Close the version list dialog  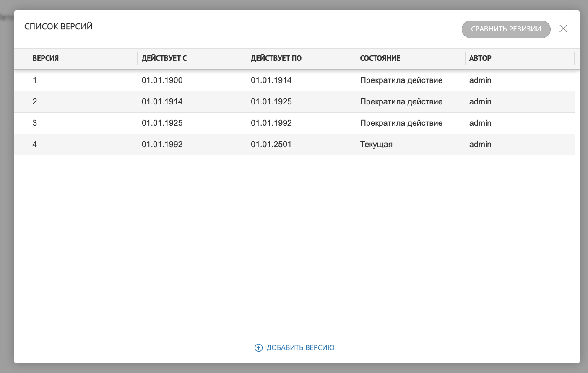(563, 28)
